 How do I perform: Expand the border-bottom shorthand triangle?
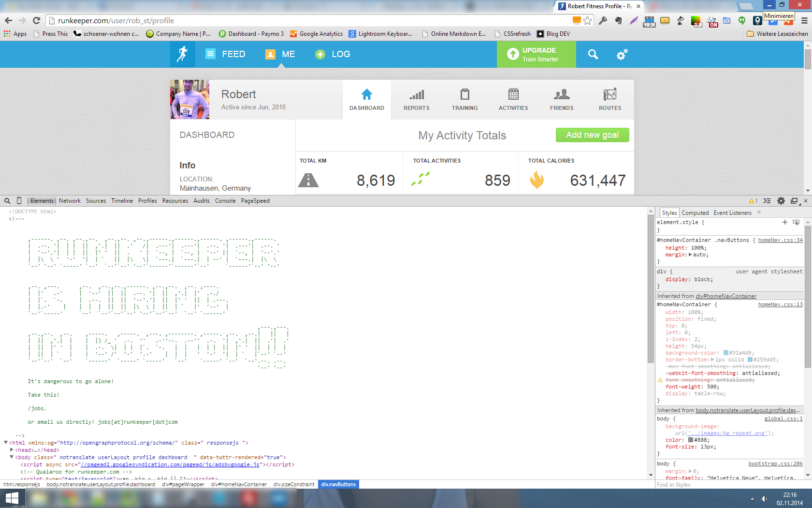(x=712, y=359)
